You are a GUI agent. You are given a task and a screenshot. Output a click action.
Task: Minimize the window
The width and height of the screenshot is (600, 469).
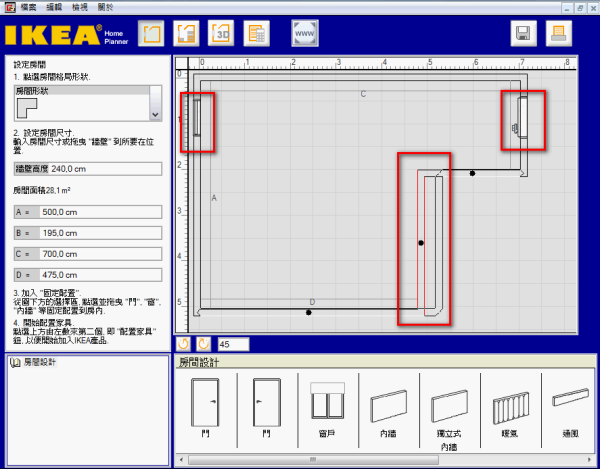[567, 8]
